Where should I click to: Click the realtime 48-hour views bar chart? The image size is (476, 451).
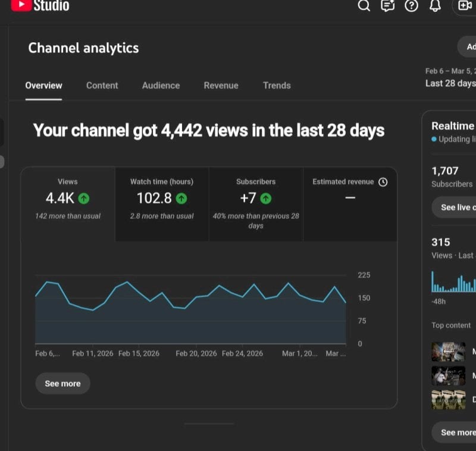(453, 282)
